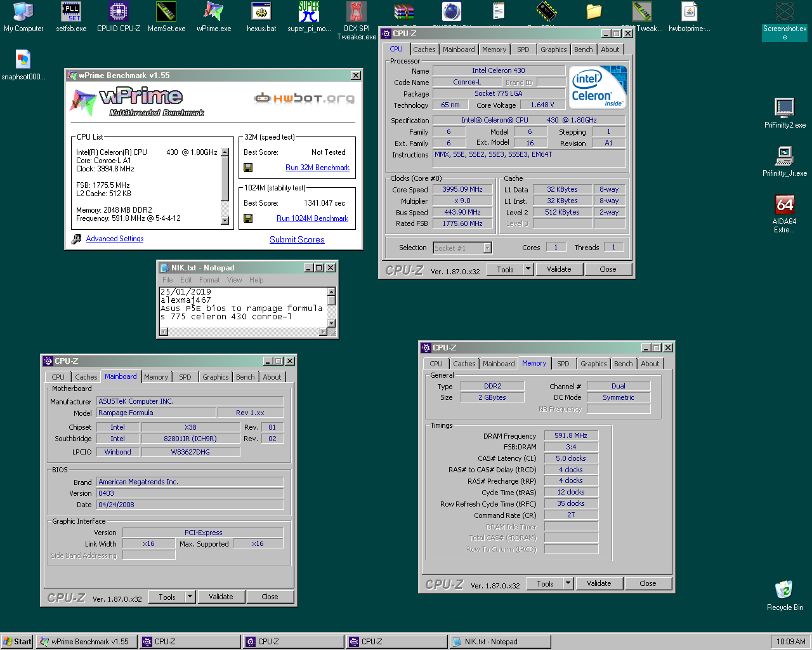Click the Bus Speed value 443.90 MHz
812x650 pixels.
[x=462, y=212]
